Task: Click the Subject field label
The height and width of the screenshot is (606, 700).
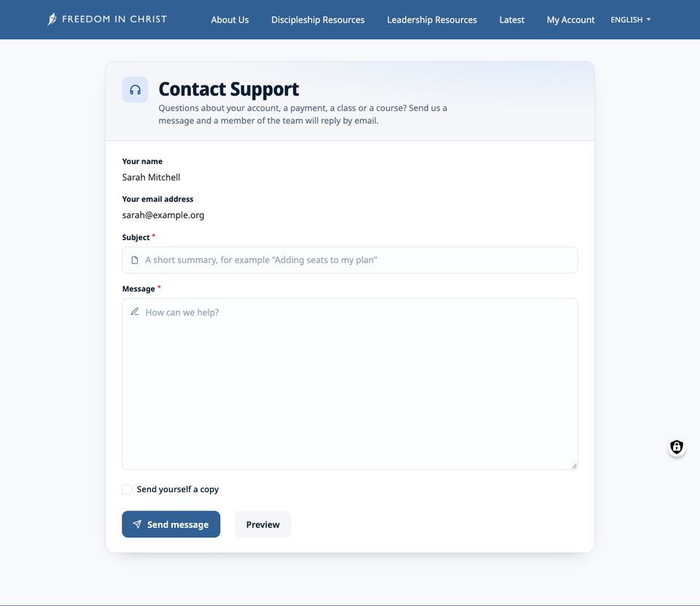Action: (136, 237)
